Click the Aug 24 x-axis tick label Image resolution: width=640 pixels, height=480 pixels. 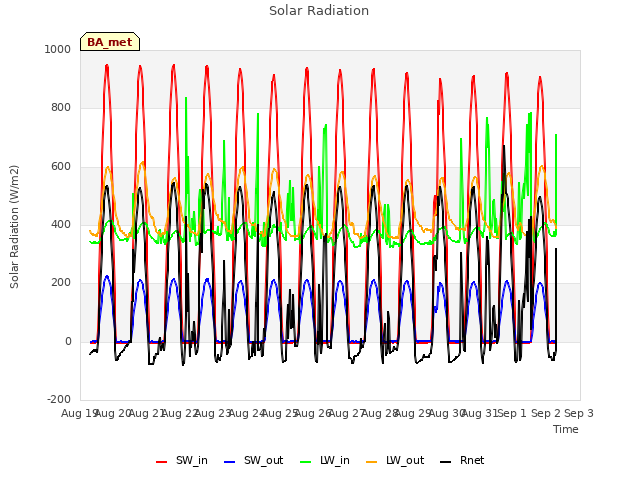pos(247,413)
